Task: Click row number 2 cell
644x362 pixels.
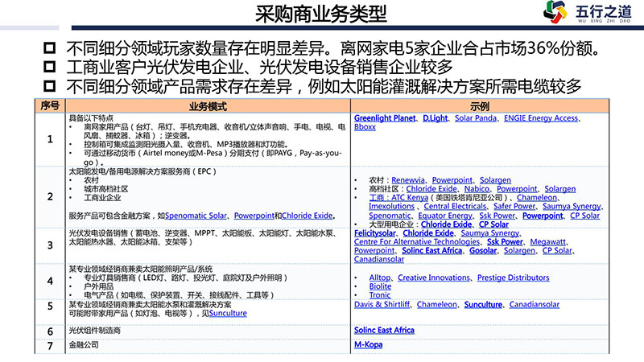Action: (50, 197)
